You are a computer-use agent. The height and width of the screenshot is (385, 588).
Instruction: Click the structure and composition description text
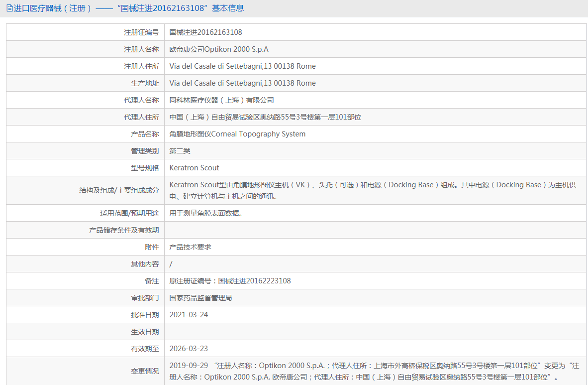pyautogui.click(x=373, y=190)
